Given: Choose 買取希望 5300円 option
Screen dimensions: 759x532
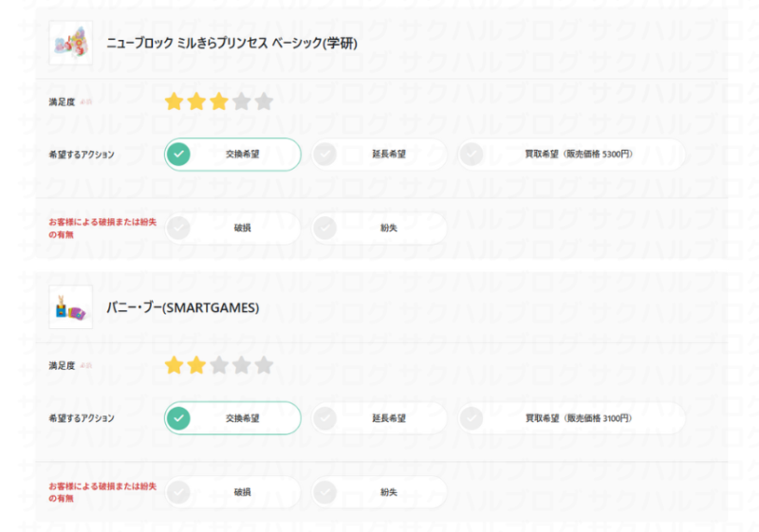Looking at the screenshot, I should pos(571,155).
